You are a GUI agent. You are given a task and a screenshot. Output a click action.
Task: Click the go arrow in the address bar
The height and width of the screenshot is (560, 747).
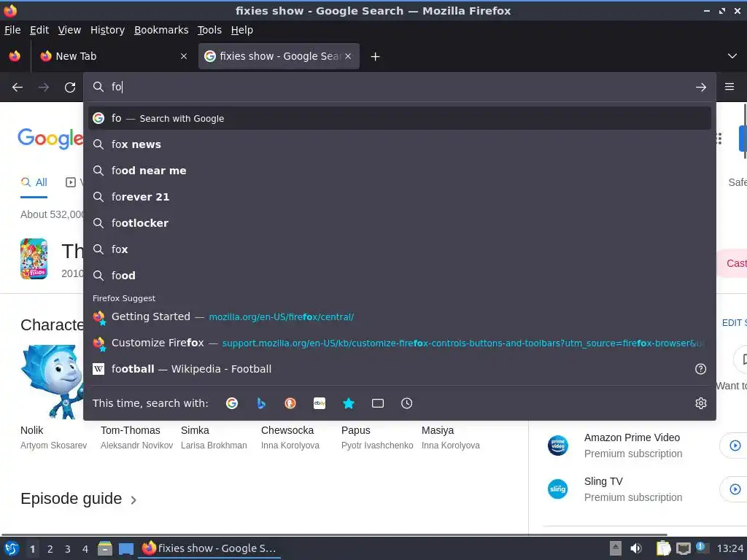click(x=701, y=87)
